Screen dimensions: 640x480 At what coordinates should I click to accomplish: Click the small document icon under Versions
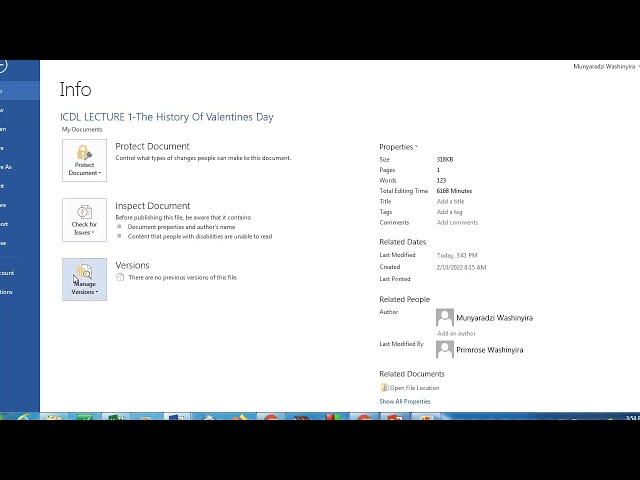[x=120, y=277]
